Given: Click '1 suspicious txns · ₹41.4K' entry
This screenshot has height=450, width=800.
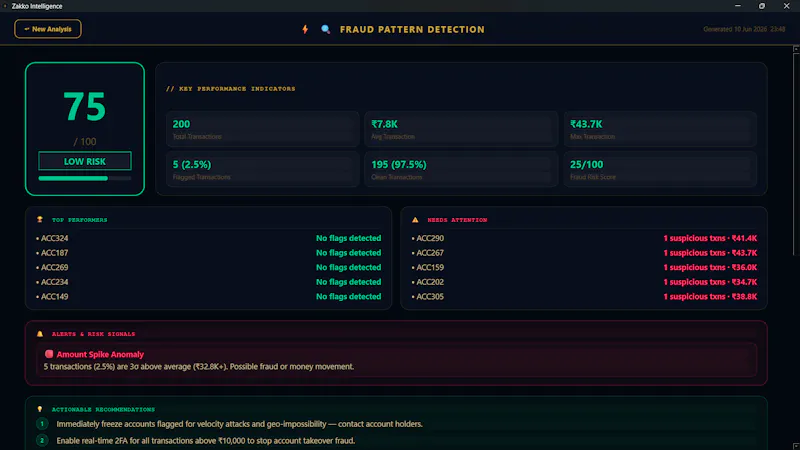Looking at the screenshot, I should [x=710, y=238].
